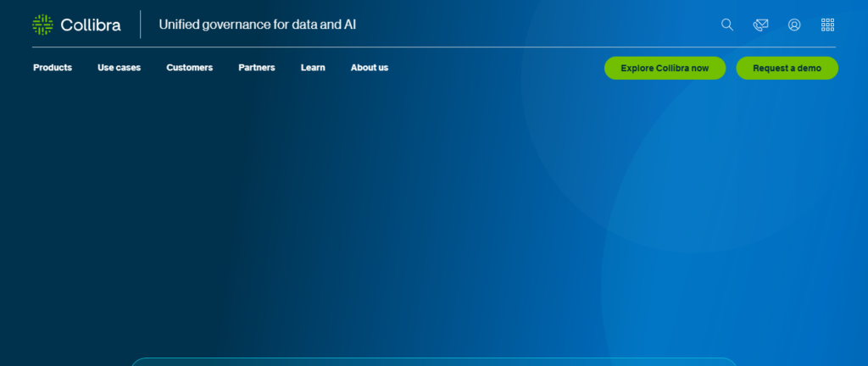Click the Request a demo button

coord(787,68)
